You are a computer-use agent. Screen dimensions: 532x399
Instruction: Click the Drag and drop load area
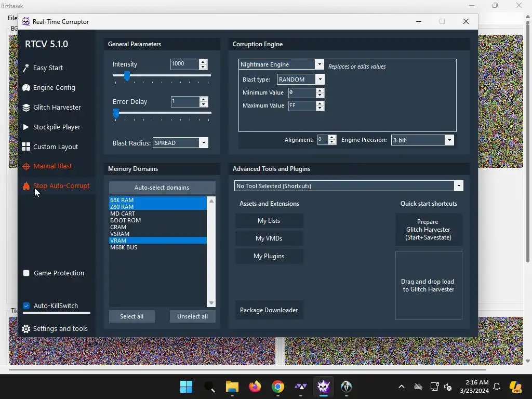(x=429, y=285)
